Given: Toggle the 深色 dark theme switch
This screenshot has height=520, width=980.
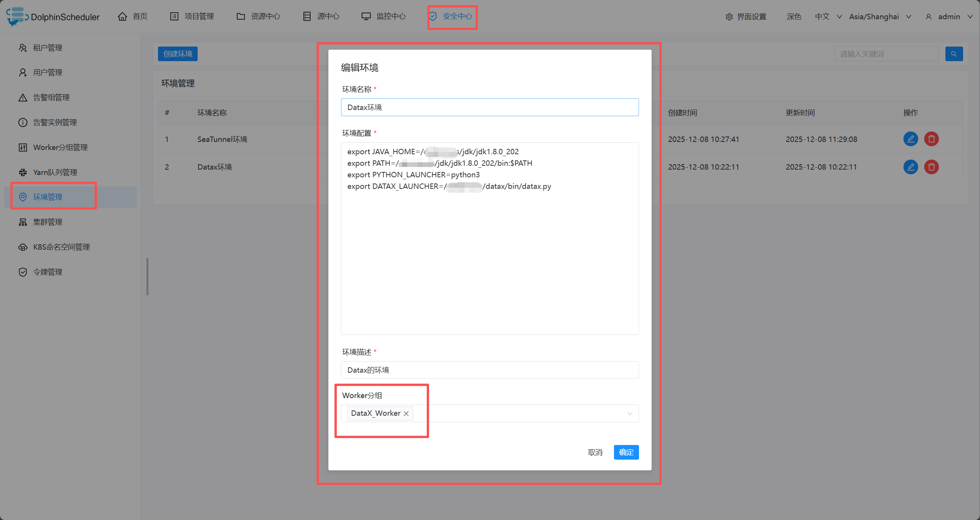Looking at the screenshot, I should point(794,17).
